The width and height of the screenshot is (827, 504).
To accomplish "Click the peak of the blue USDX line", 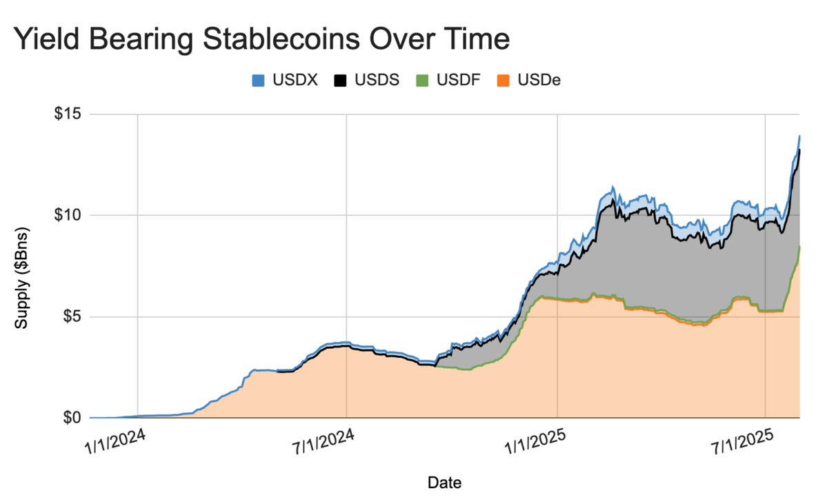I will point(799,136).
